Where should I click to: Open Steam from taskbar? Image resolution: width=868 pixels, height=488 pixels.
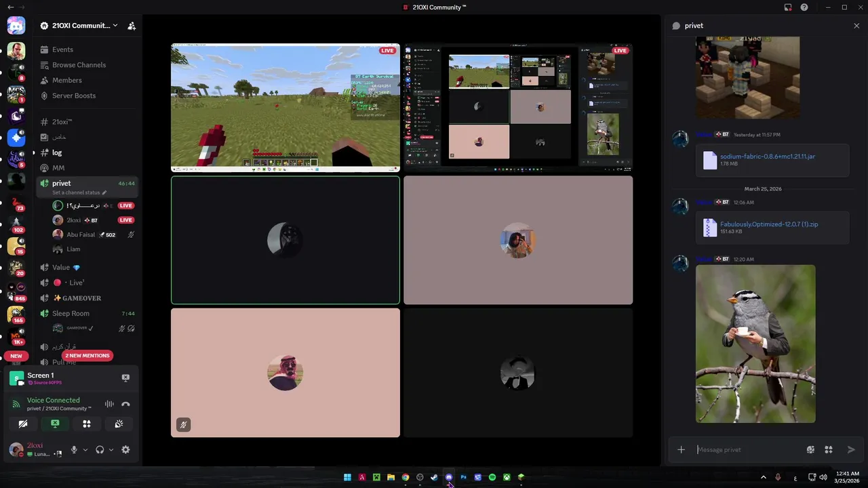pyautogui.click(x=434, y=477)
